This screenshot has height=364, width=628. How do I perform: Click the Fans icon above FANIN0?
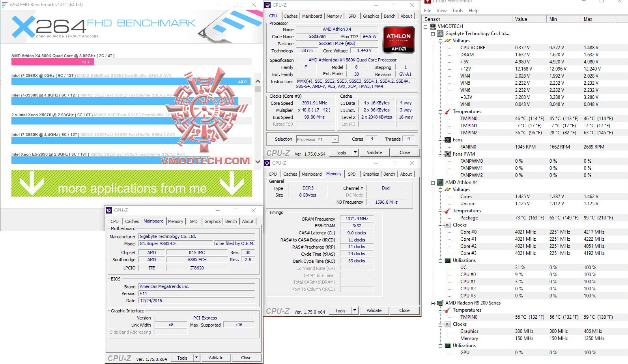pos(448,140)
